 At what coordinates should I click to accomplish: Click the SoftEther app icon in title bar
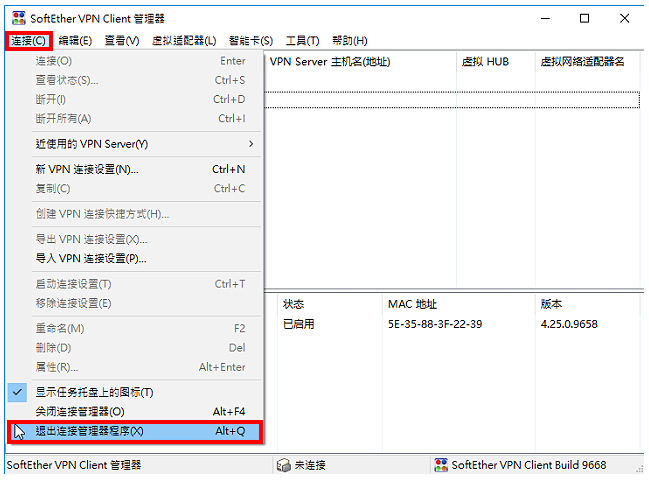[19, 18]
